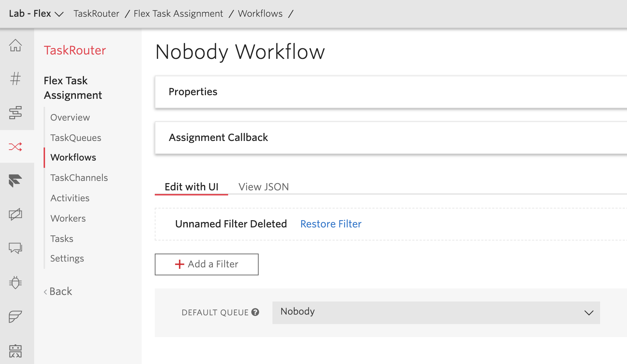Open the Home dashboard icon in sidebar
627x364 pixels.
click(x=15, y=45)
